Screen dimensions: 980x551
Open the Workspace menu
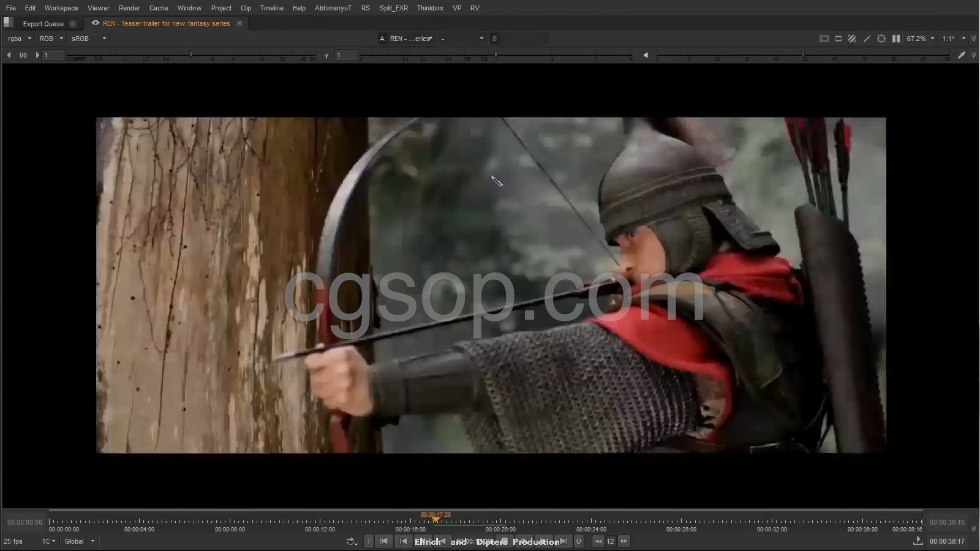tap(61, 8)
